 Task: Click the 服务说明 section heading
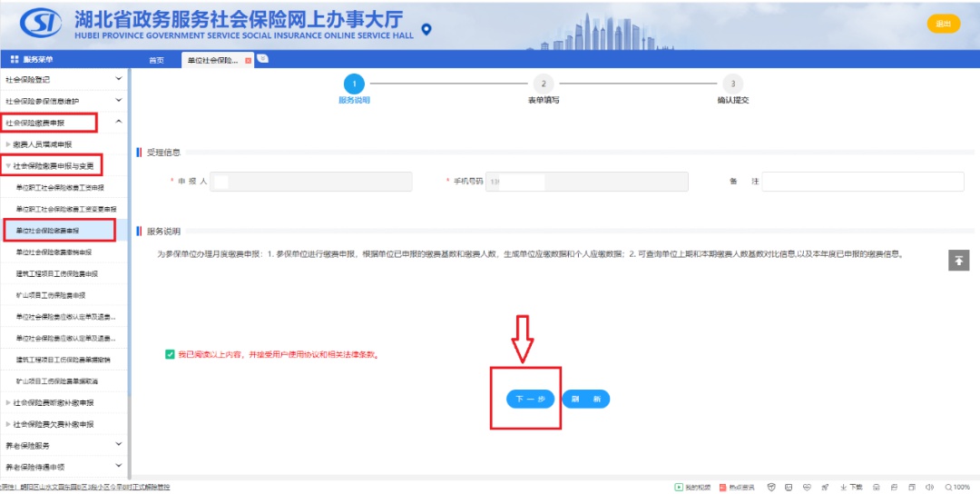163,232
